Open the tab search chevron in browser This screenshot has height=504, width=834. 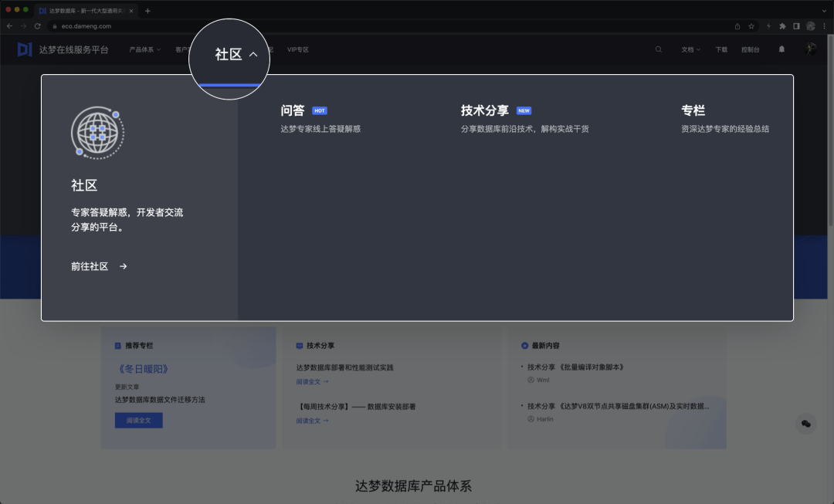click(x=824, y=11)
